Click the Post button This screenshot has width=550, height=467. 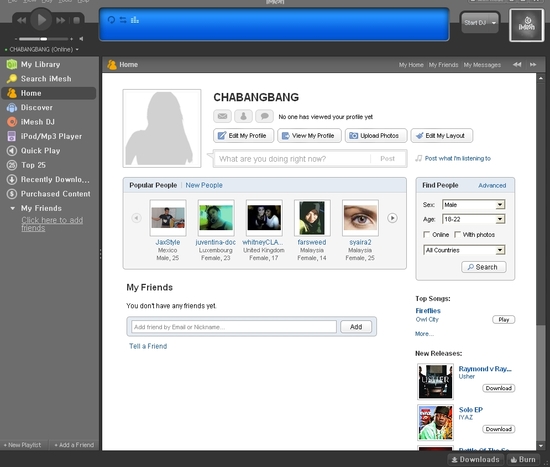388,159
